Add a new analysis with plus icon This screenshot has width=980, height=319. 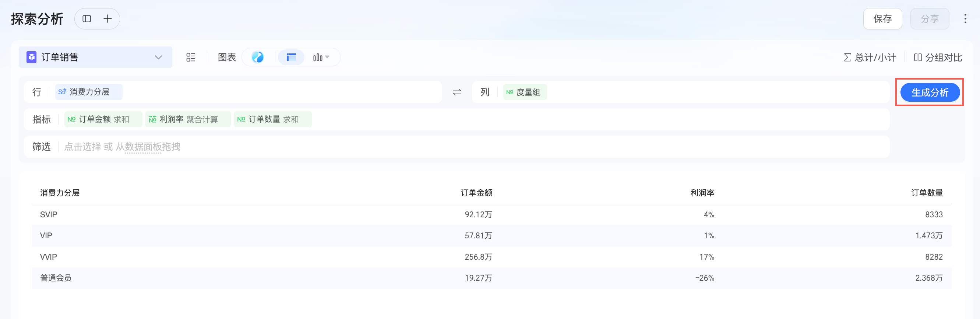[x=107, y=19]
